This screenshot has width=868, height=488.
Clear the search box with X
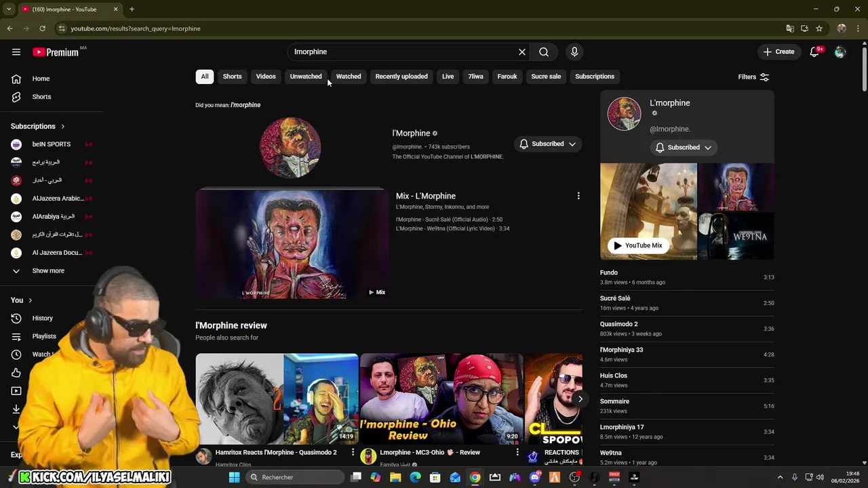click(x=522, y=52)
